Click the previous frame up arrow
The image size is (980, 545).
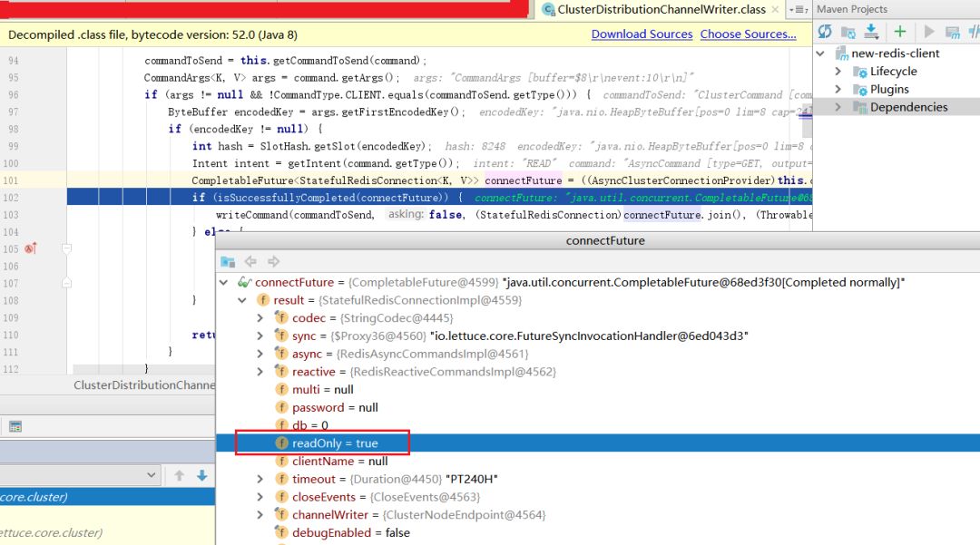180,476
